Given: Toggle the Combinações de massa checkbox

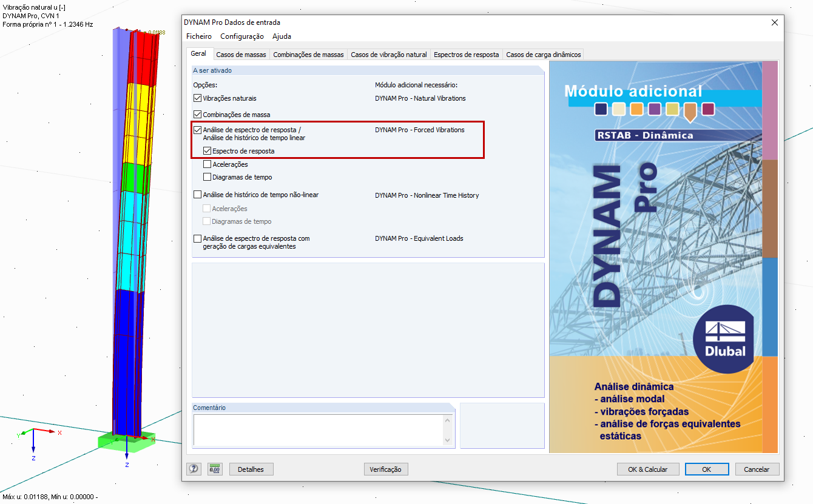Looking at the screenshot, I should click(x=197, y=114).
